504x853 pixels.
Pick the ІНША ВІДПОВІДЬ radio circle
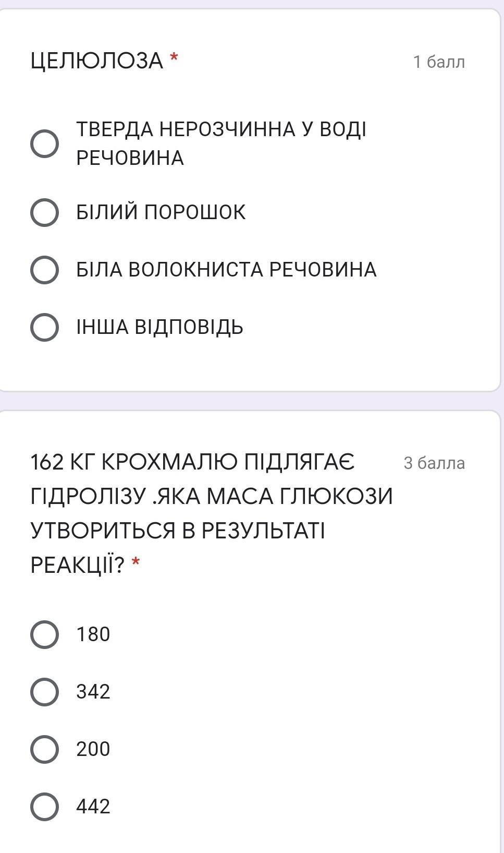coord(44,327)
